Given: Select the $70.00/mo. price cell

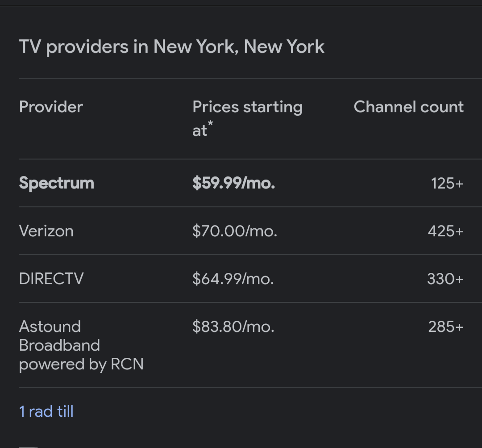Looking at the screenshot, I should tap(235, 231).
